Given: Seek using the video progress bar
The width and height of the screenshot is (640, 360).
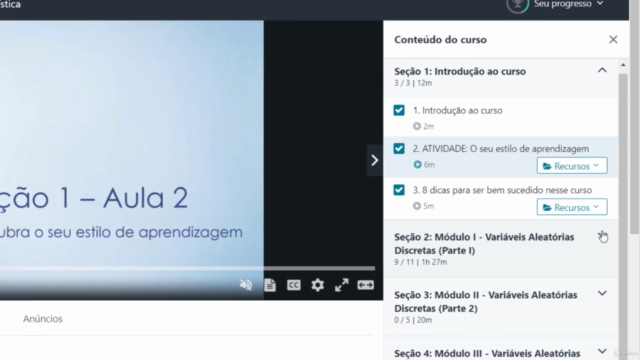Looking at the screenshot, I should 187,269.
